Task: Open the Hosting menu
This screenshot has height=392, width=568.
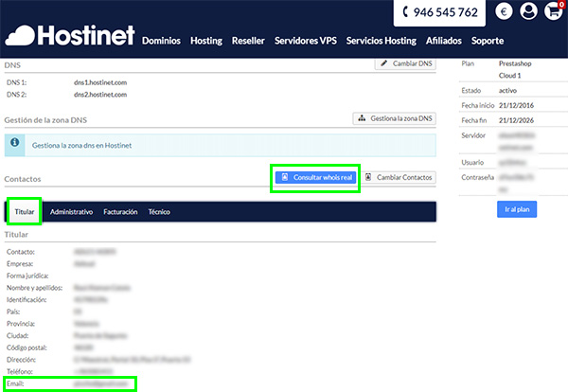Action: [x=206, y=41]
